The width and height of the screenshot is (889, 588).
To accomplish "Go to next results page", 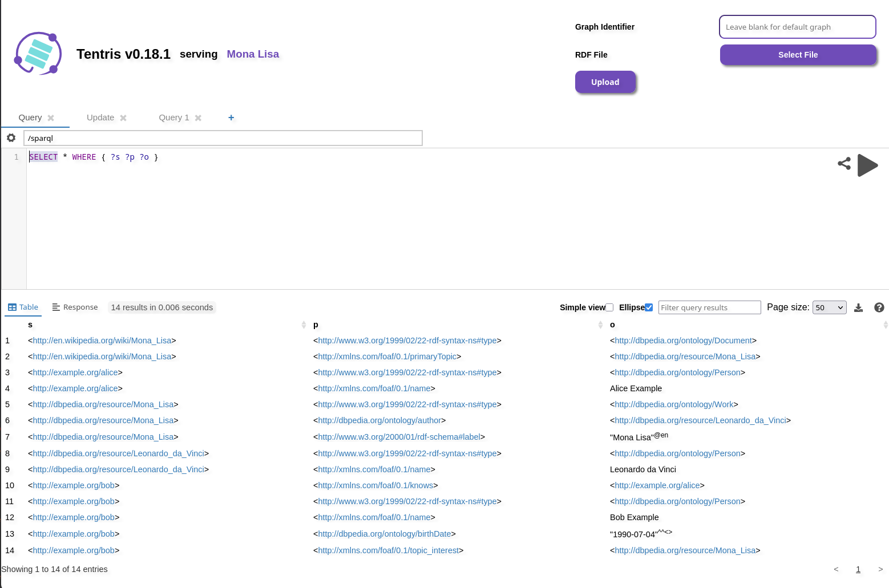I will [x=880, y=569].
